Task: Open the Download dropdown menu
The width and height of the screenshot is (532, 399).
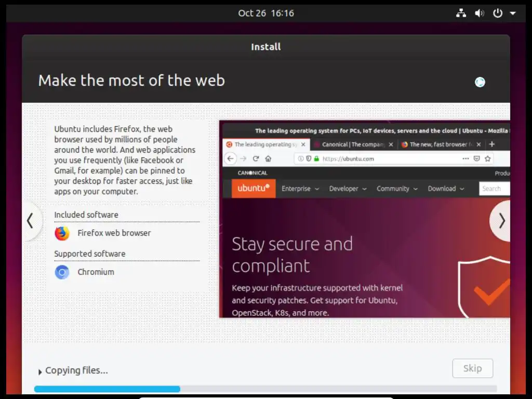Action: click(445, 189)
